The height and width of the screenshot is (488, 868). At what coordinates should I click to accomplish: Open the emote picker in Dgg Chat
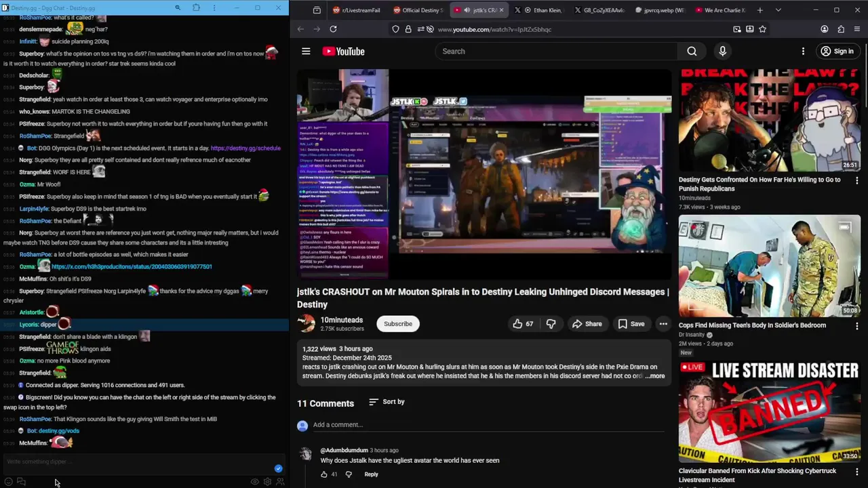pyautogui.click(x=8, y=482)
